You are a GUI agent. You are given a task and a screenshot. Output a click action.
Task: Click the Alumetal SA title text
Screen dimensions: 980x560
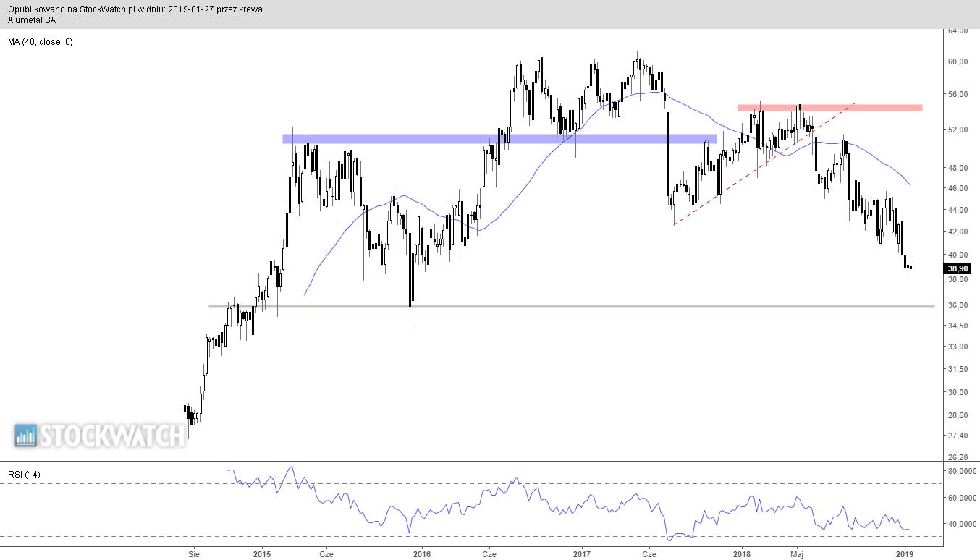tap(32, 20)
